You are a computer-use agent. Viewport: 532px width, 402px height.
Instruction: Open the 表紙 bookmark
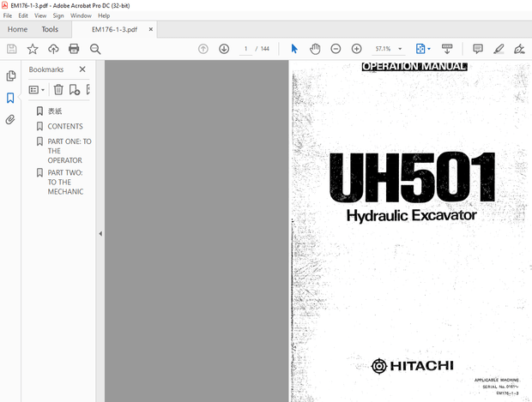click(x=55, y=111)
